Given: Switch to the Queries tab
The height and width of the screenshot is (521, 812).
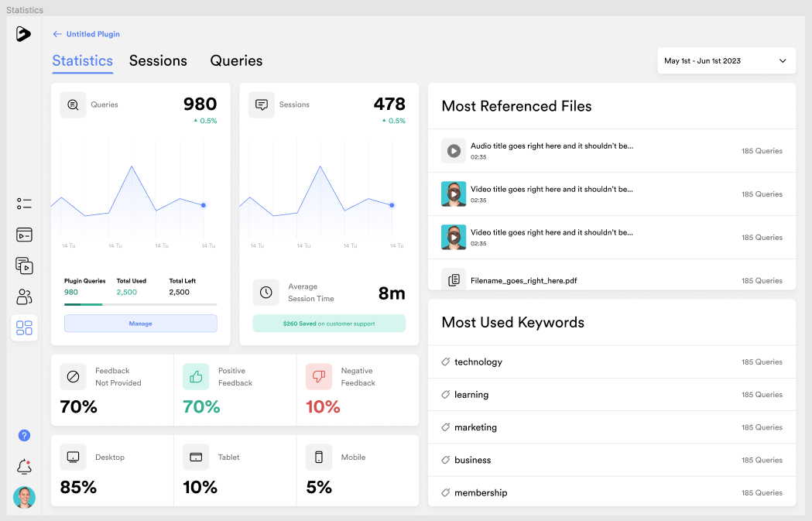Looking at the screenshot, I should point(236,60).
